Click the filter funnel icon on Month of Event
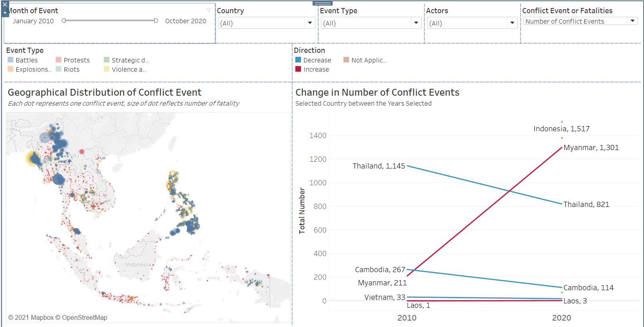This screenshot has height=327, width=644. (x=209, y=10)
